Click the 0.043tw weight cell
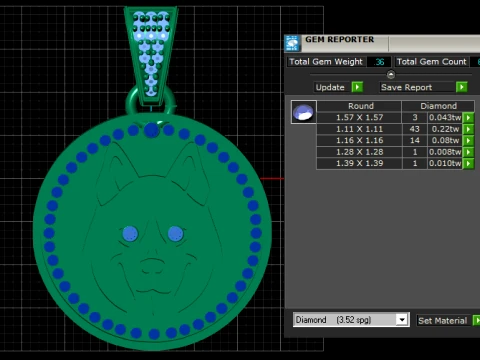The image size is (480, 360). click(445, 118)
